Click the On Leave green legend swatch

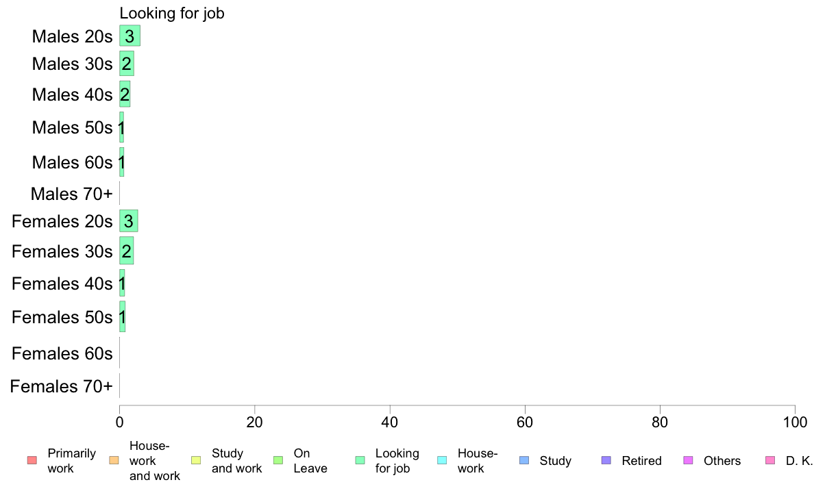(278, 460)
